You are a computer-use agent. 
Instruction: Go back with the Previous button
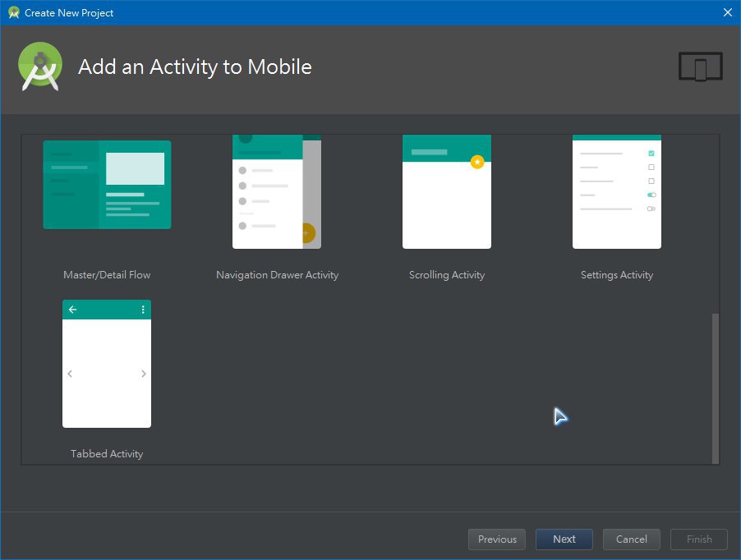coord(497,539)
